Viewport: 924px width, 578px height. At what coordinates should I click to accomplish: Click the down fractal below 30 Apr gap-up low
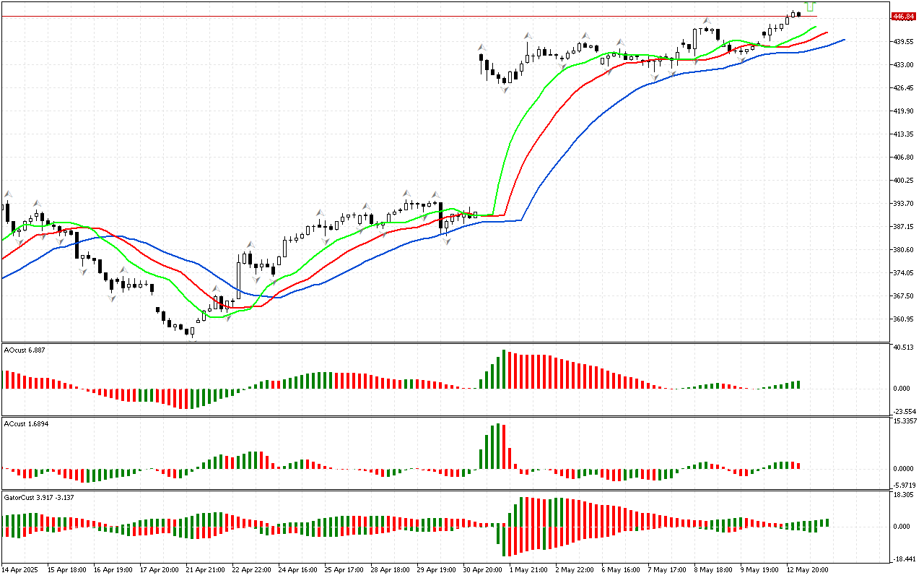[505, 89]
